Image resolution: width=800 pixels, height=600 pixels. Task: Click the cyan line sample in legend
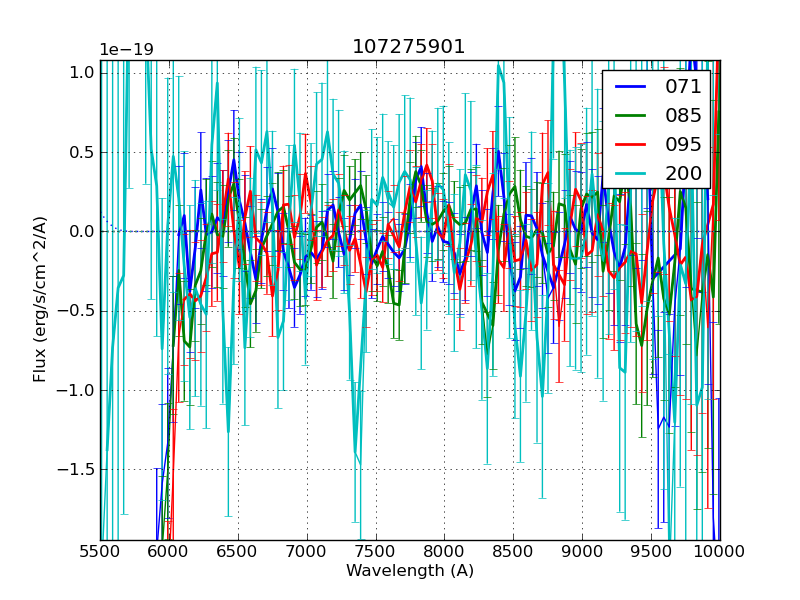pos(631,173)
